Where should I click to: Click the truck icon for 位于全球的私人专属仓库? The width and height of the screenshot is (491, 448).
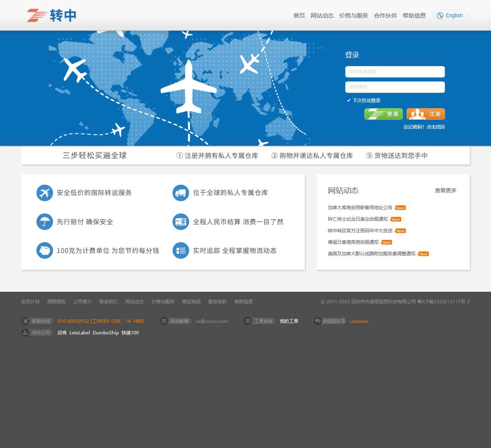tap(181, 193)
